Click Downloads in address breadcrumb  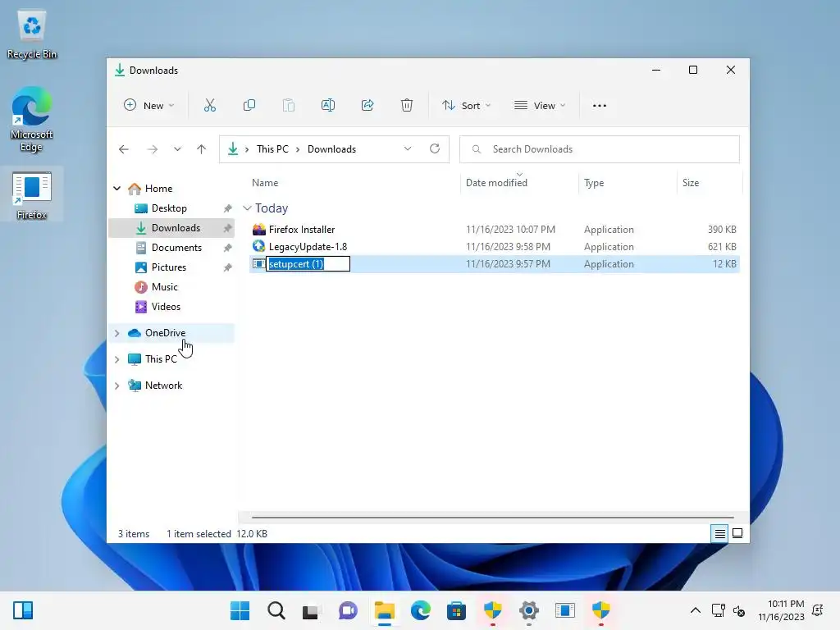pyautogui.click(x=331, y=149)
